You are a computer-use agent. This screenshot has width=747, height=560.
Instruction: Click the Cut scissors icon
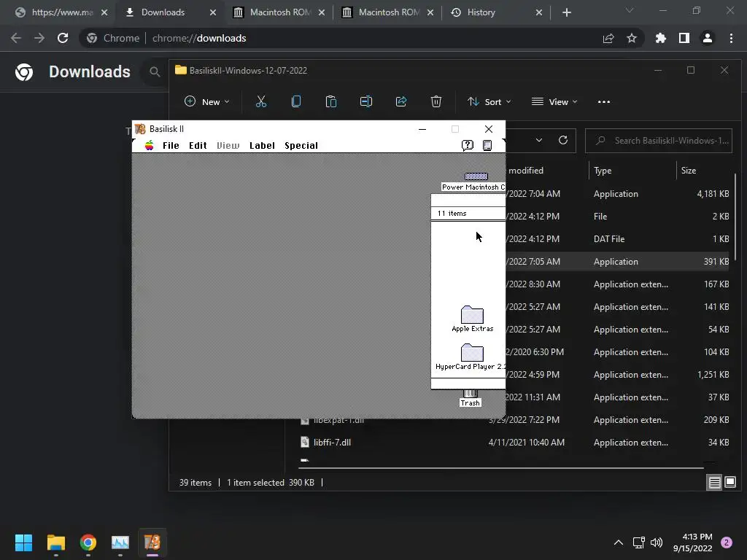pos(261,101)
